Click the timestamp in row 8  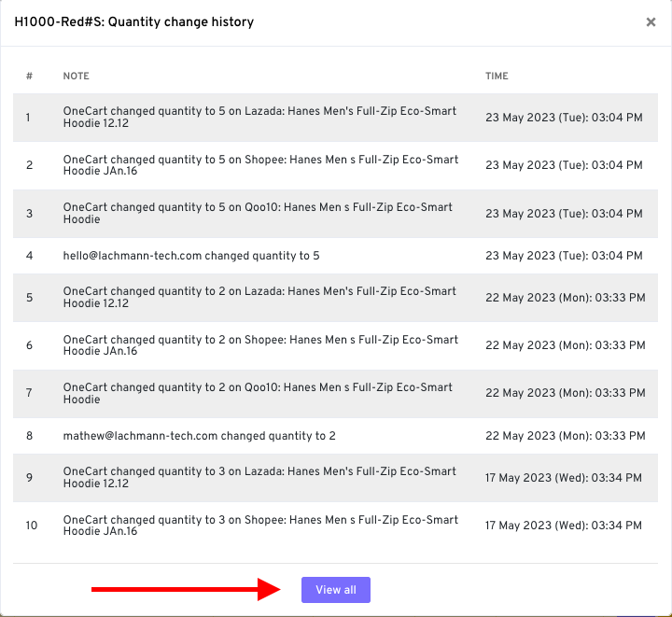tap(565, 436)
